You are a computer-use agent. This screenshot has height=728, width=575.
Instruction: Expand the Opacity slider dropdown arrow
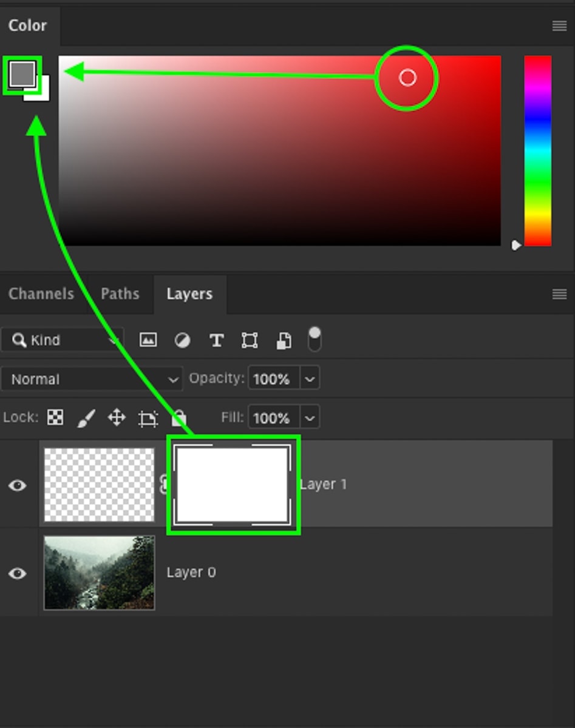coord(310,379)
